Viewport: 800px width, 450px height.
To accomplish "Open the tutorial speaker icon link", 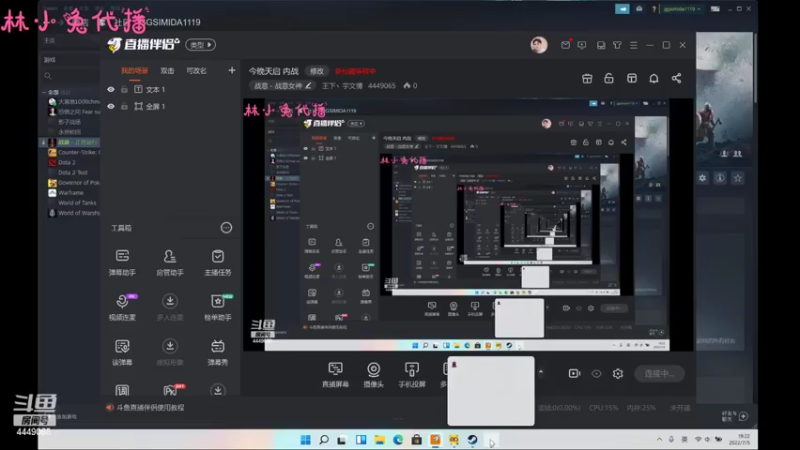I will [110, 407].
